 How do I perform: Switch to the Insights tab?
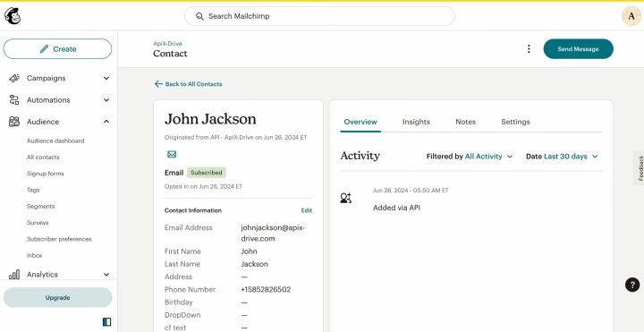(416, 122)
